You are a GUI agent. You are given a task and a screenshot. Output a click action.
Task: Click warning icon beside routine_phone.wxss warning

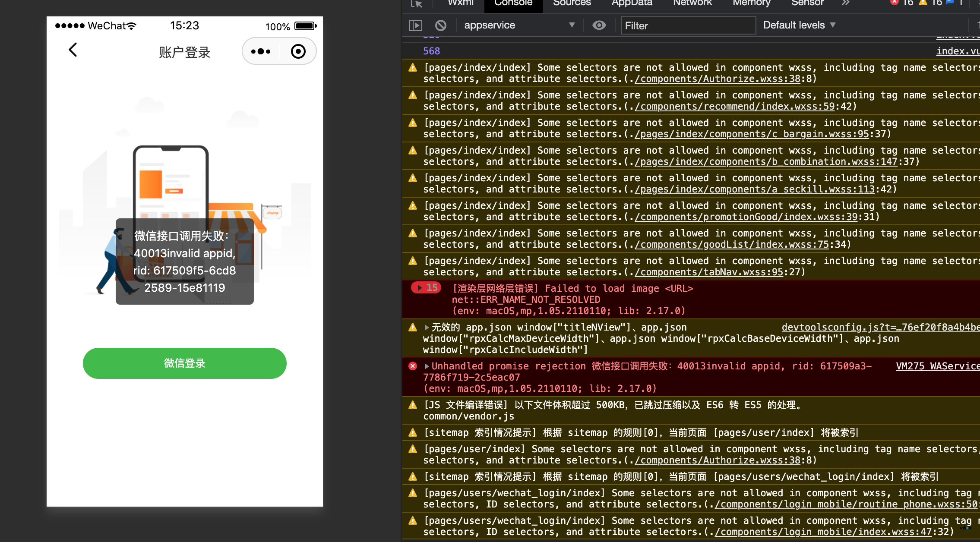click(x=413, y=493)
